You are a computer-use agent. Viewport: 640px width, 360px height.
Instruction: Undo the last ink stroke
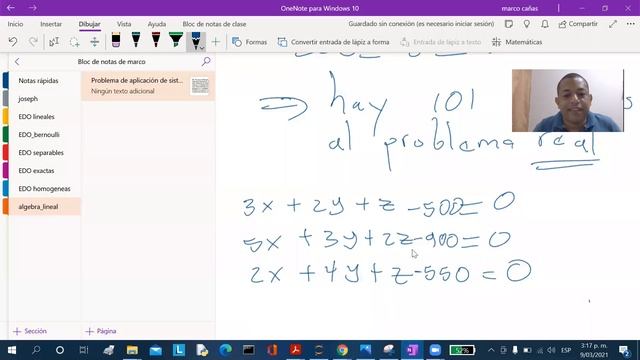point(13,42)
